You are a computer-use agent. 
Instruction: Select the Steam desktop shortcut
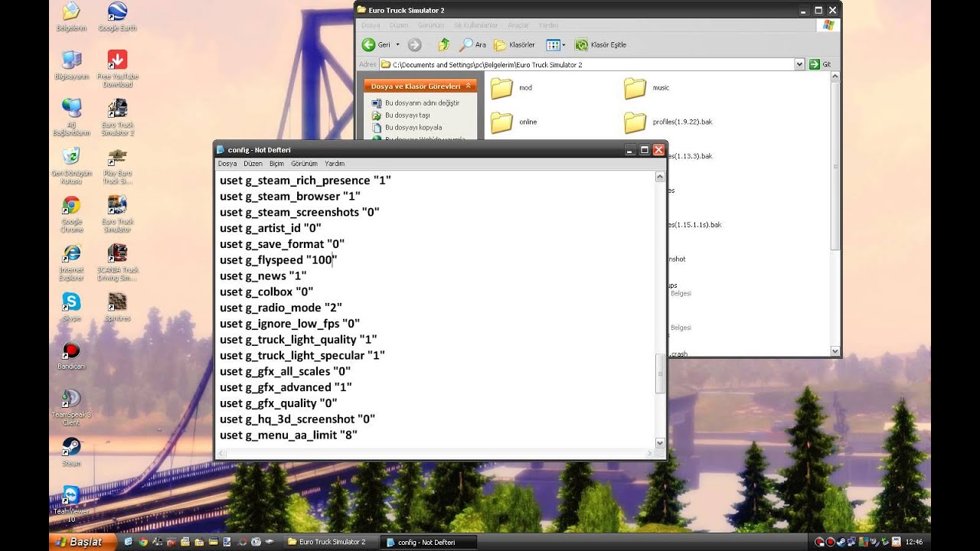[71, 452]
